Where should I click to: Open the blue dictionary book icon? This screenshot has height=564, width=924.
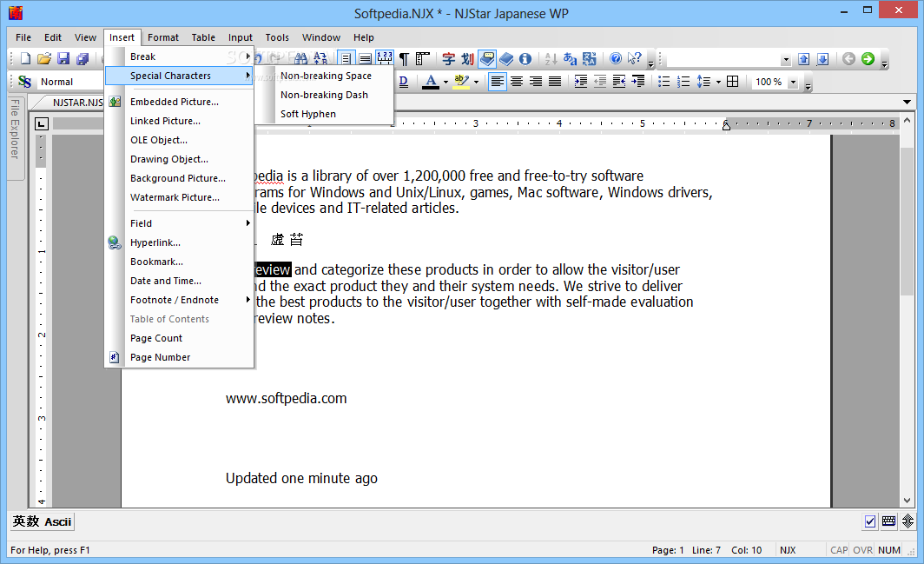[506, 58]
